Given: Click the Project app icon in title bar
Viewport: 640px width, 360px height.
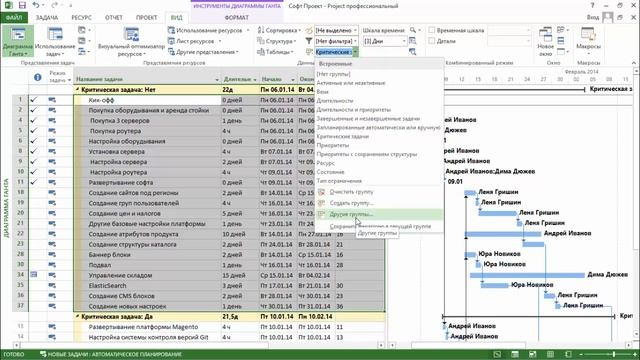Looking at the screenshot, I should tap(8, 6).
